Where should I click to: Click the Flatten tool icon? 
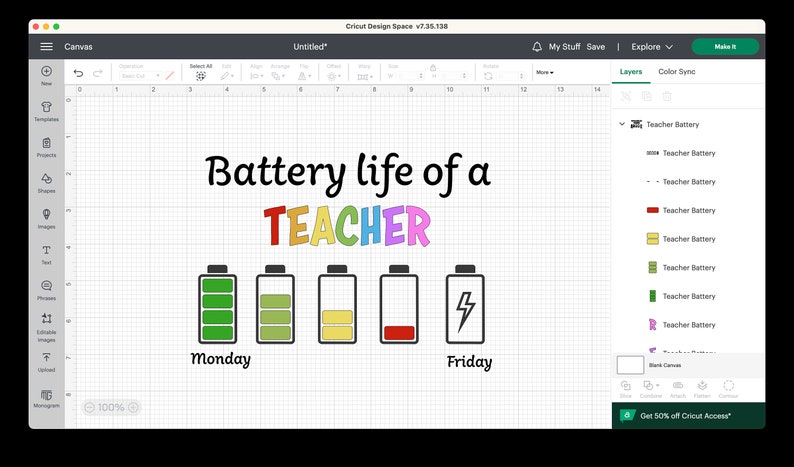pos(702,385)
